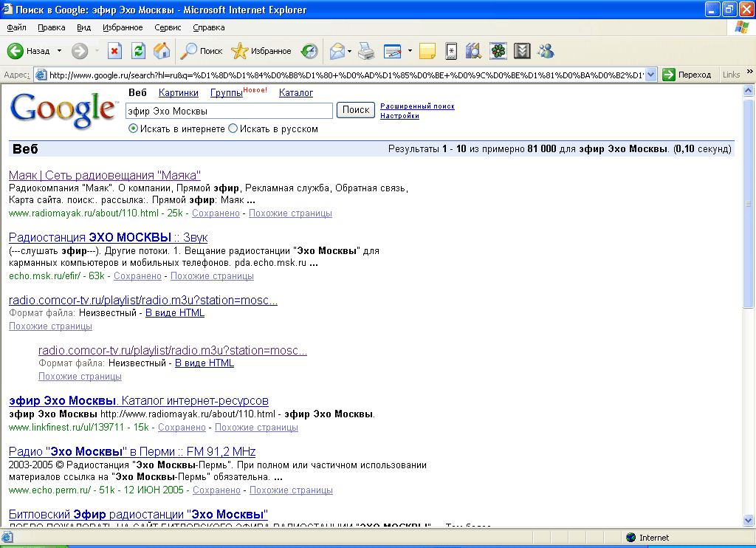
Task: Click the Windows flag logo throbber
Action: tap(741, 27)
